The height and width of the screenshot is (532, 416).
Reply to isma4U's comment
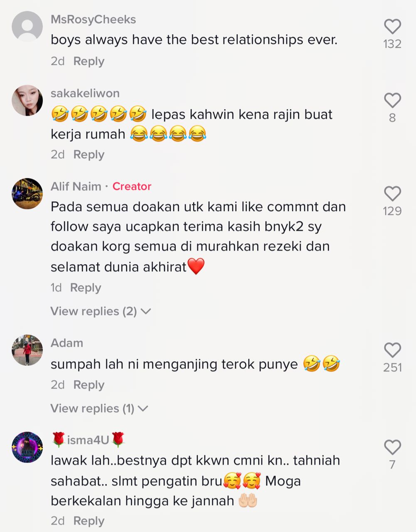click(x=89, y=521)
